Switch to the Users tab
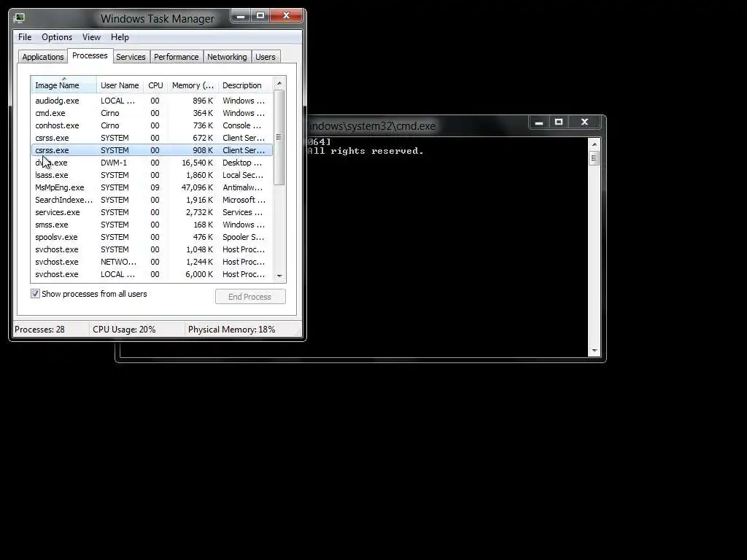747x560 pixels. [x=266, y=57]
